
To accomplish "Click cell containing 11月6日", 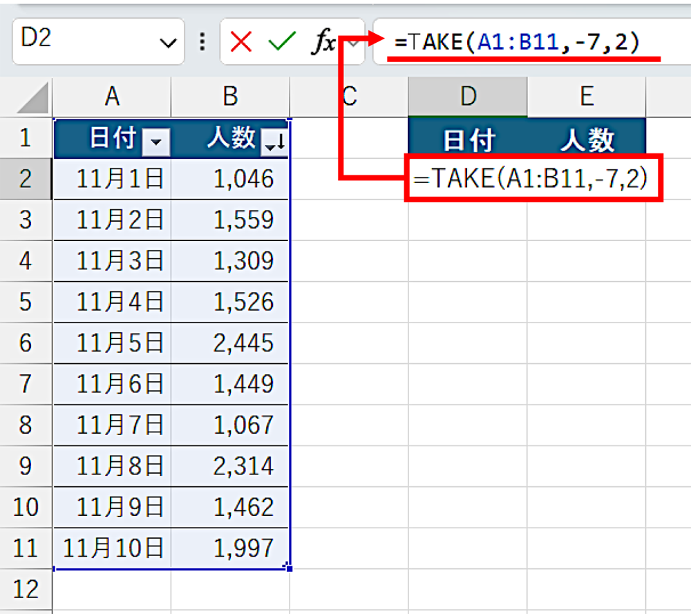I will (x=112, y=384).
